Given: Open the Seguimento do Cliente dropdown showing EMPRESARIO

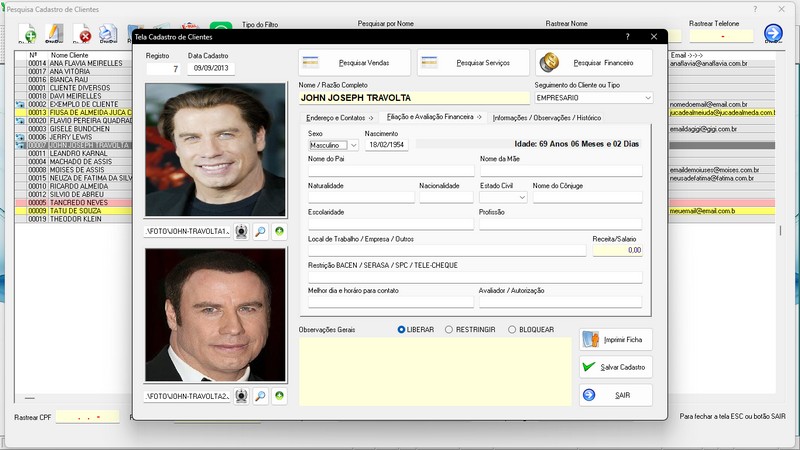Looking at the screenshot, I should pyautogui.click(x=594, y=98).
